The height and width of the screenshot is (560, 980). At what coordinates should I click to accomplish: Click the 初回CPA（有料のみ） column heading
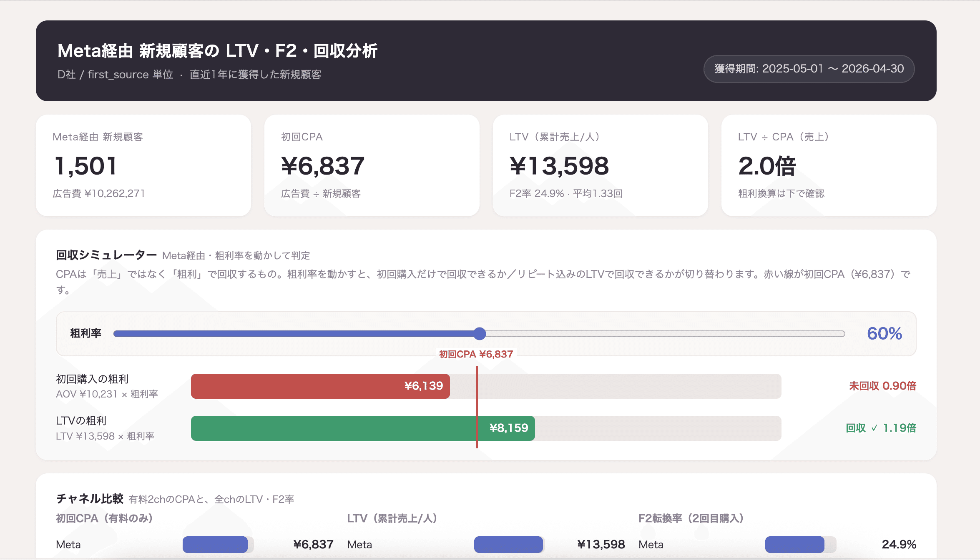click(x=104, y=518)
